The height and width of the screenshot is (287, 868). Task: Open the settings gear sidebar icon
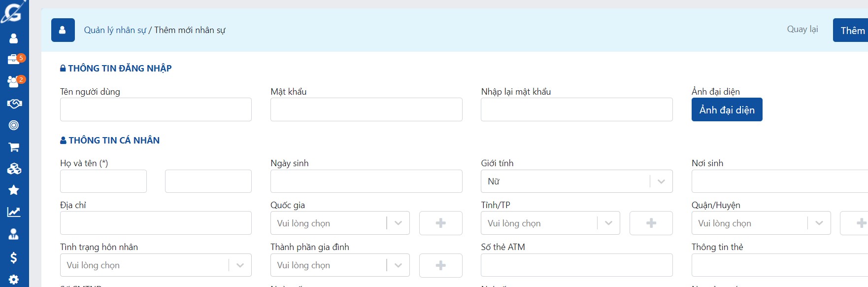14,280
